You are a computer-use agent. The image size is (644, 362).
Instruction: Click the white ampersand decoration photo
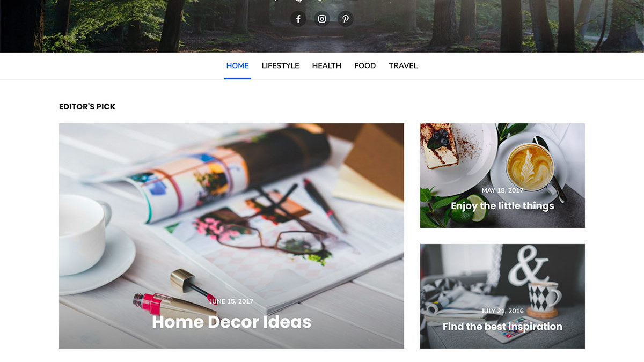(528, 265)
